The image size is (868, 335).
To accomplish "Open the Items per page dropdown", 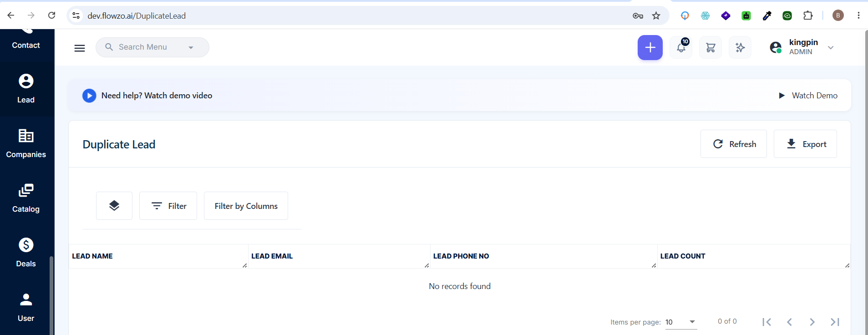I will click(681, 322).
